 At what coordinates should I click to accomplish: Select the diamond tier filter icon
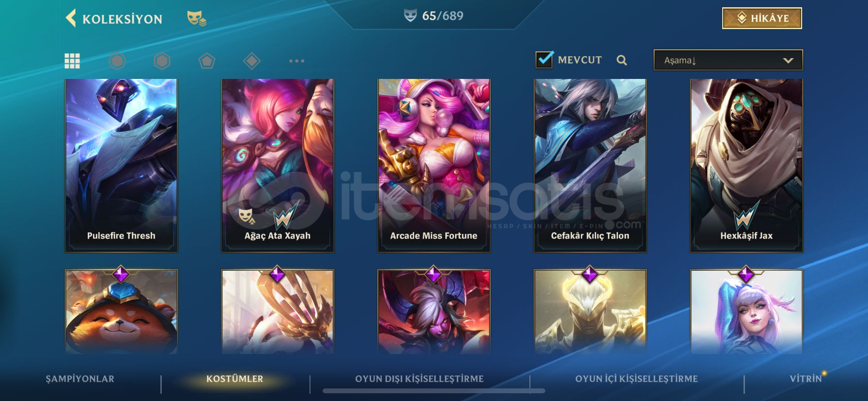point(252,61)
